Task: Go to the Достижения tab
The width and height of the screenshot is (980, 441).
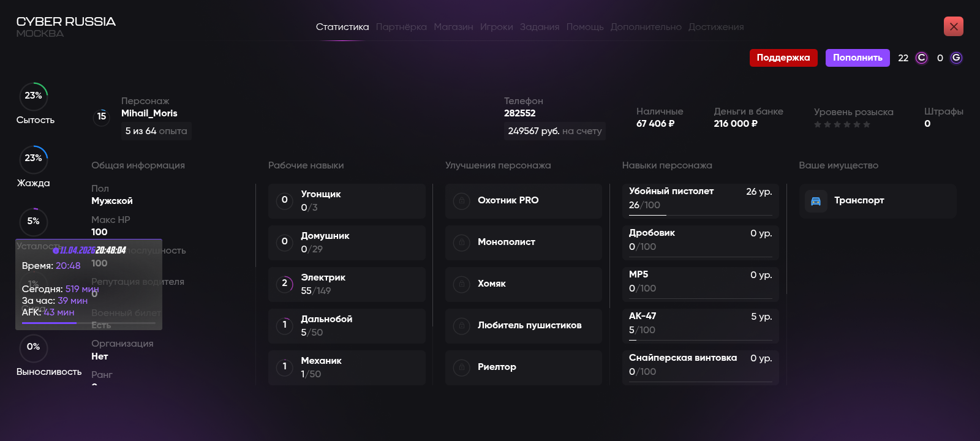Action: point(715,27)
